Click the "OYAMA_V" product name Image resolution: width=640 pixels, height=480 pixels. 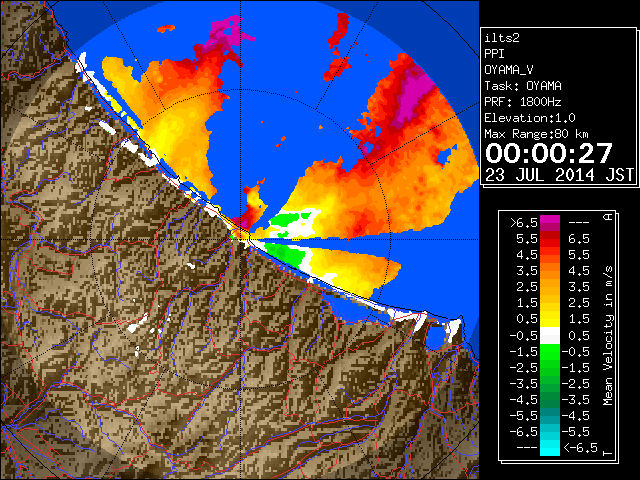(509, 70)
